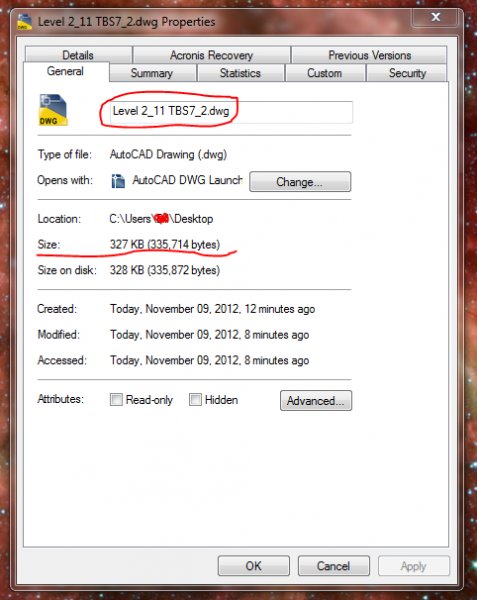Close the Properties dialog window

pos(435,17)
